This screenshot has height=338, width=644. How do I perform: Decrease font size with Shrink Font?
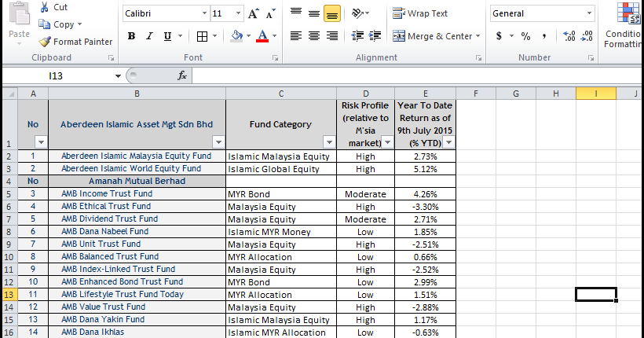click(x=270, y=13)
